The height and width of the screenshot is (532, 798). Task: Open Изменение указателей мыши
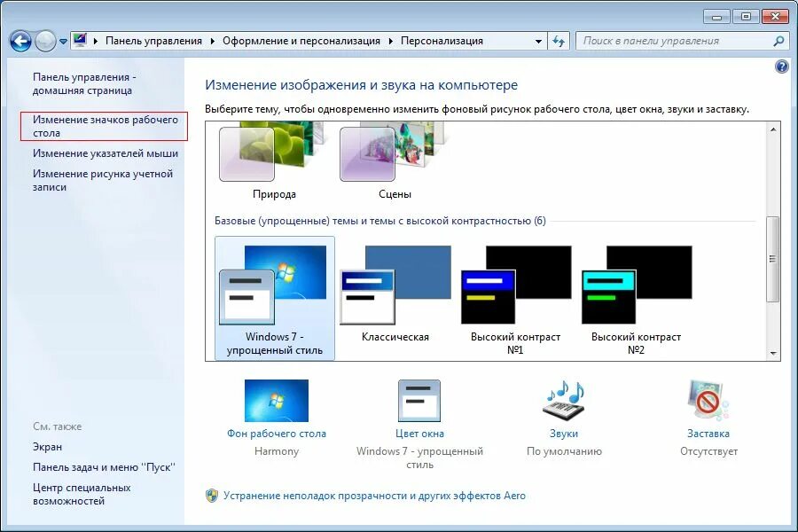click(x=106, y=153)
